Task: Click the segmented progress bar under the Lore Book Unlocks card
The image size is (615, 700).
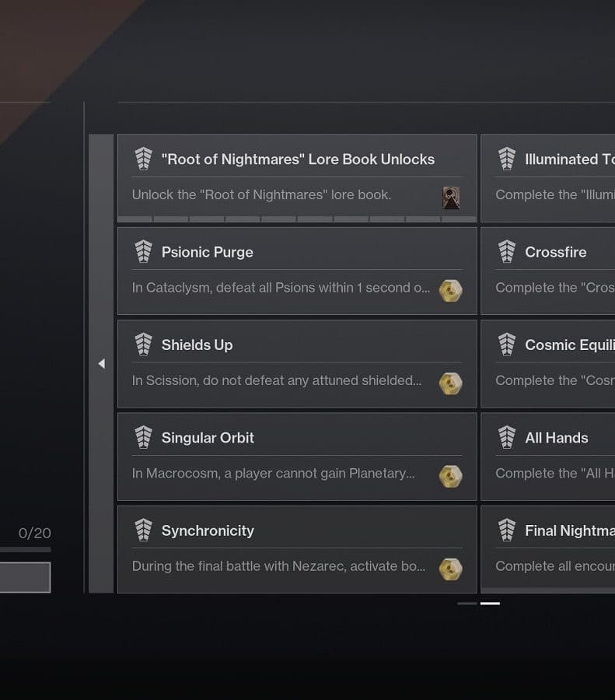Action: [297, 219]
